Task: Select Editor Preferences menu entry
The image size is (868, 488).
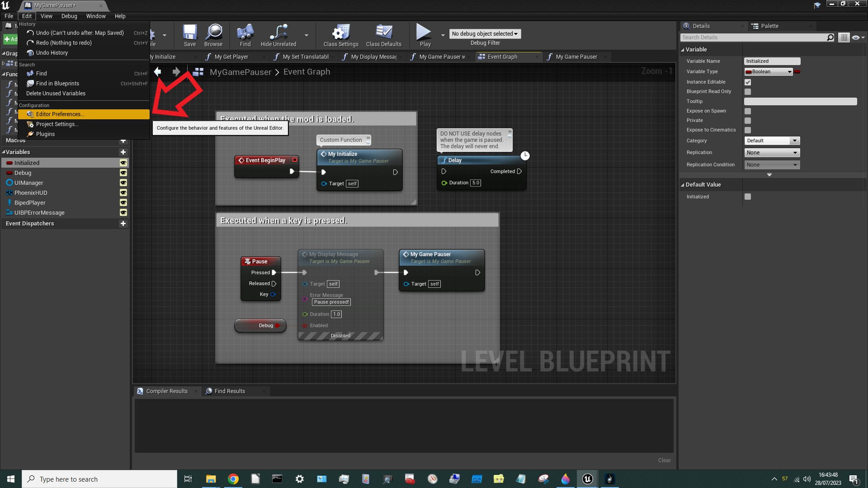Action: (x=84, y=114)
